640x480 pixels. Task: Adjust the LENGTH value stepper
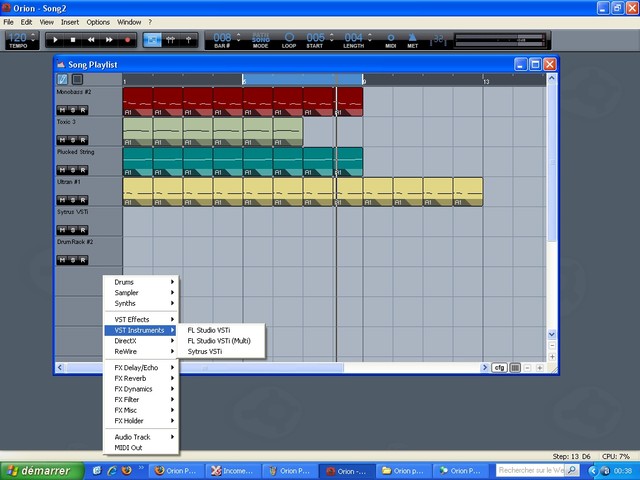coord(369,38)
